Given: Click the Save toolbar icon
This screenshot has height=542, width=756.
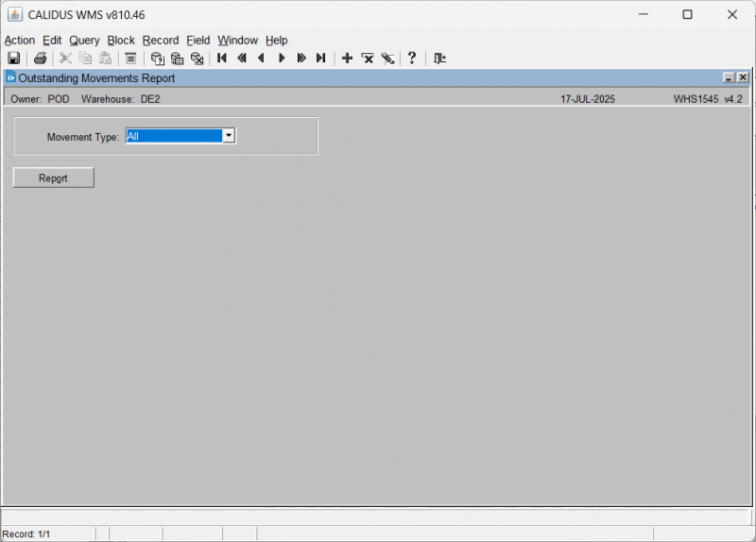Looking at the screenshot, I should [13, 59].
